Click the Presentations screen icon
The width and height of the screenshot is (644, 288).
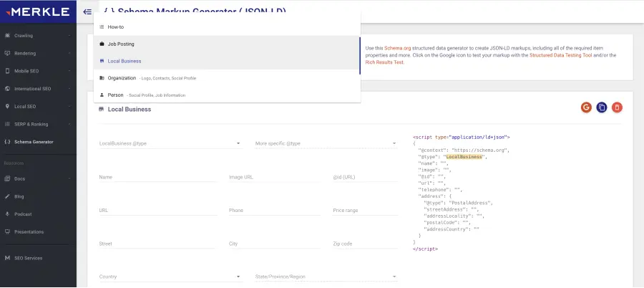pos(7,232)
